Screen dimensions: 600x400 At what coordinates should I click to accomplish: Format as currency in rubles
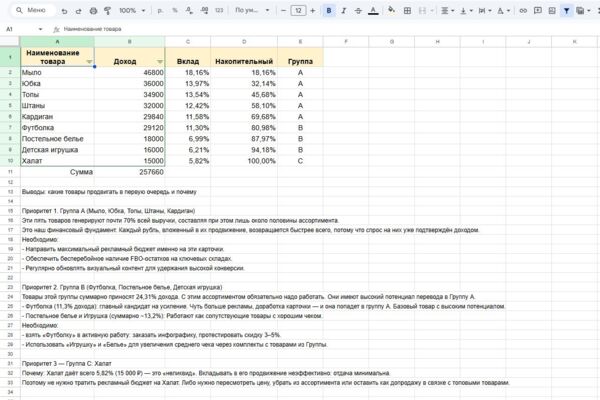[160, 11]
